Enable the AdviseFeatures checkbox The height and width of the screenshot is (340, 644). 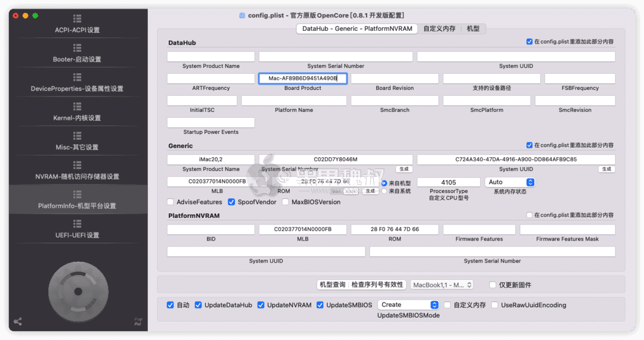pos(171,202)
